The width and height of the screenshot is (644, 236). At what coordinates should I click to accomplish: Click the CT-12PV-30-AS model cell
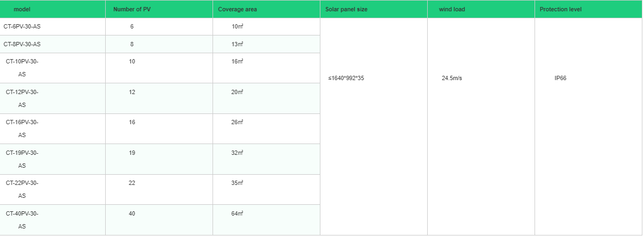click(x=22, y=98)
